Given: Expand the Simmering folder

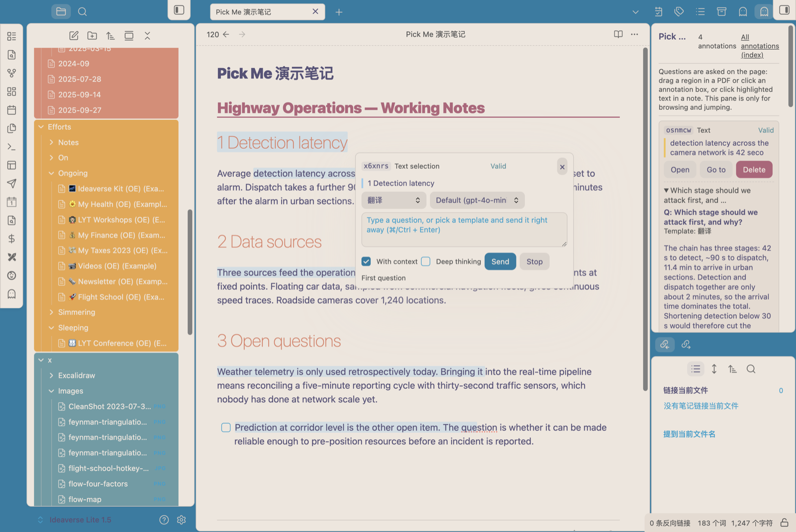Looking at the screenshot, I should [51, 312].
